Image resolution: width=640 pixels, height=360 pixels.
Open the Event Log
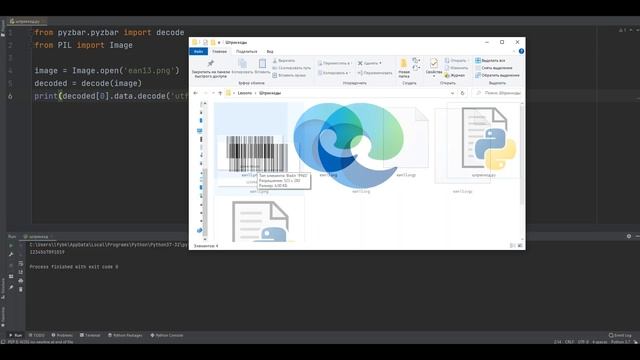tap(620, 335)
